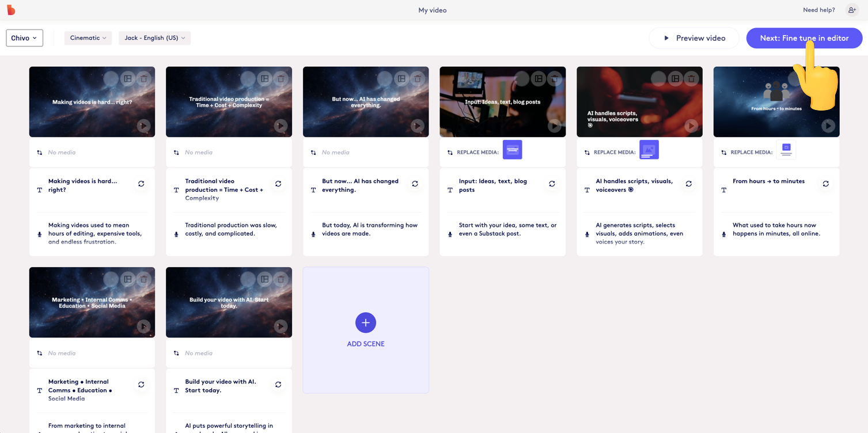This screenshot has height=433, width=868.
Task: Expand the Cinematic style dropdown
Action: point(88,38)
